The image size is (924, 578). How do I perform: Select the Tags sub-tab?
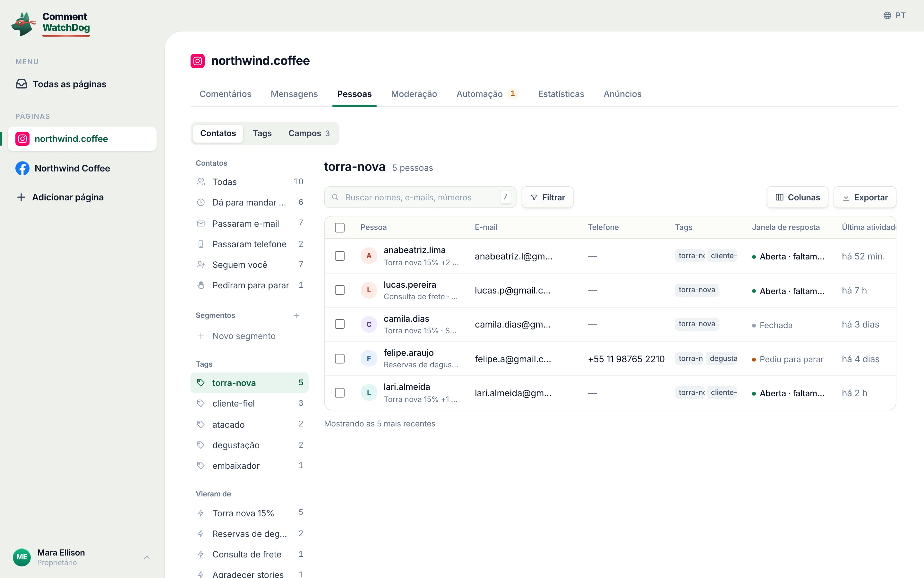262,133
